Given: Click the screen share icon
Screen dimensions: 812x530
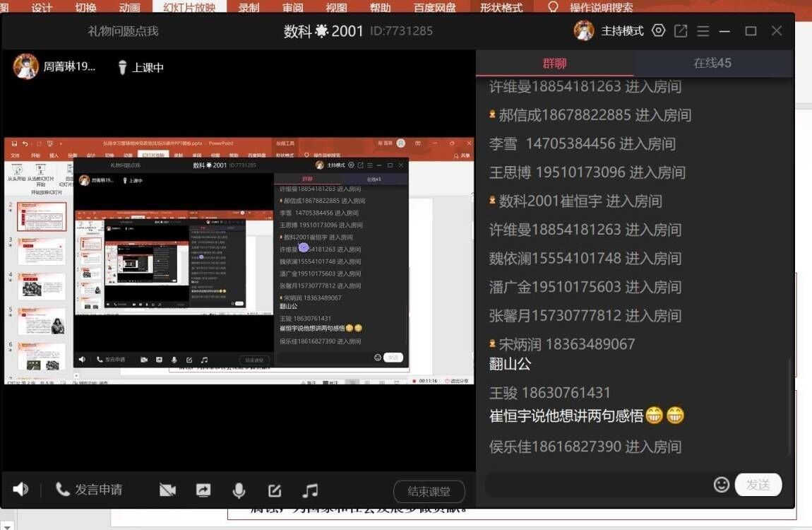Looking at the screenshot, I should pos(203,490).
